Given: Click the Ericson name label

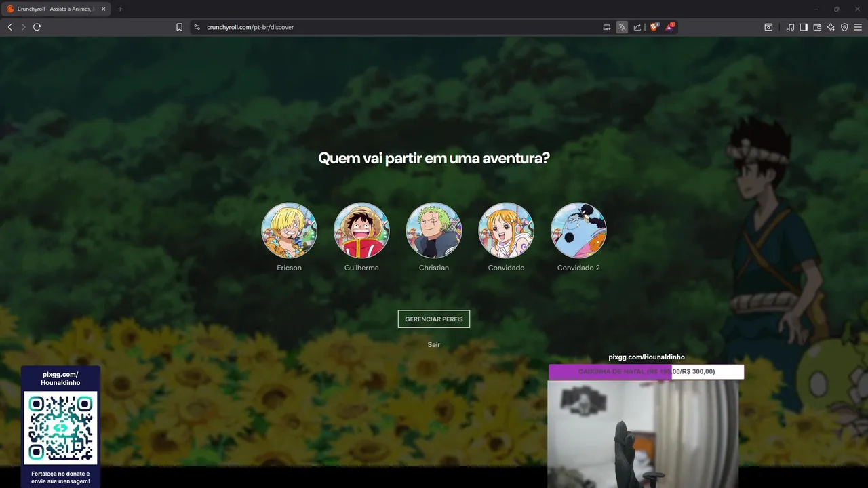Looking at the screenshot, I should click(x=289, y=268).
